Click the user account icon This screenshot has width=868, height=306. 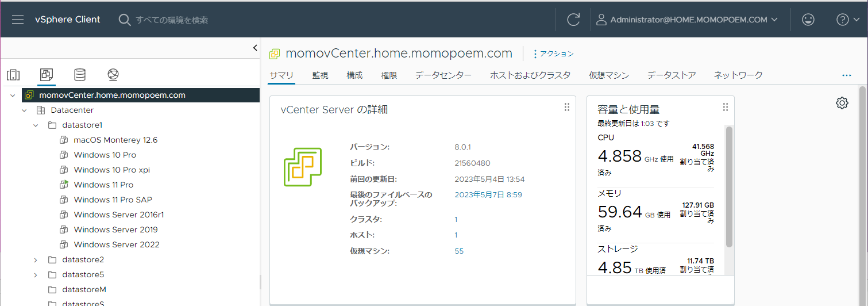(x=601, y=20)
